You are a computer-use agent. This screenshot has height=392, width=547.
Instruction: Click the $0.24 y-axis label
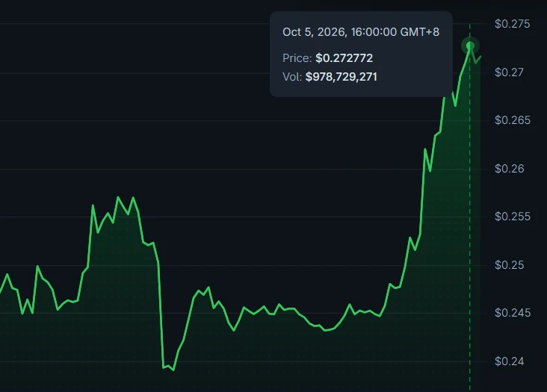(x=510, y=361)
